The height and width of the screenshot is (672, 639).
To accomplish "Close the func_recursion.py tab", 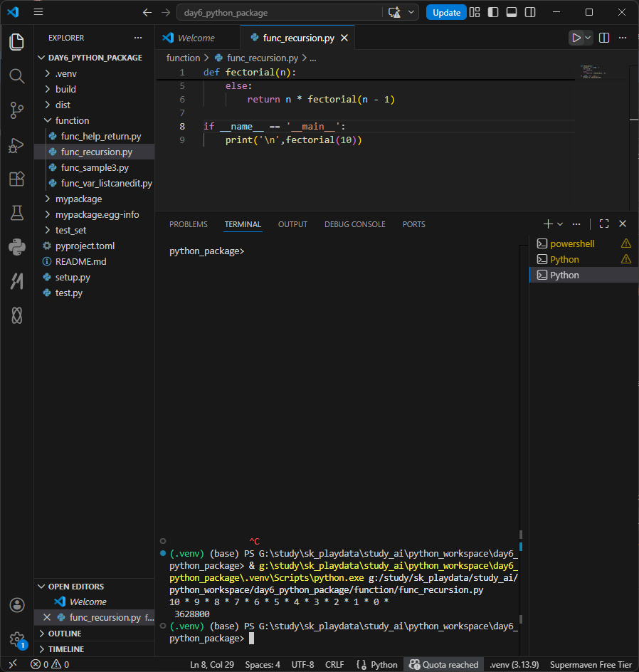I will tap(344, 38).
